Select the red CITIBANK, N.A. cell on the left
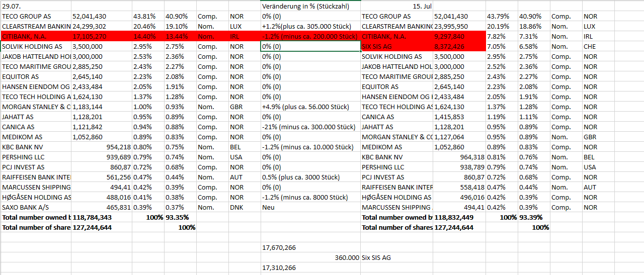Image resolution: width=644 pixels, height=275 pixels. (36, 36)
